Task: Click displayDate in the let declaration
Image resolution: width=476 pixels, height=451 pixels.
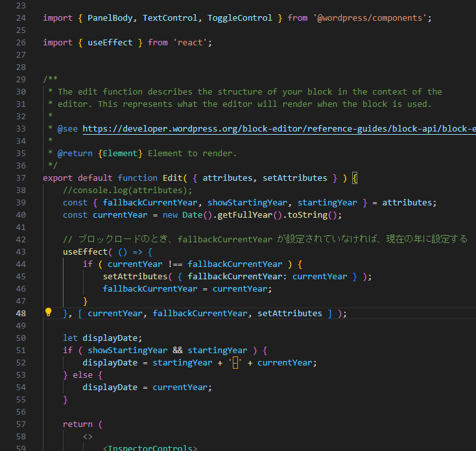Action: pyautogui.click(x=102, y=338)
